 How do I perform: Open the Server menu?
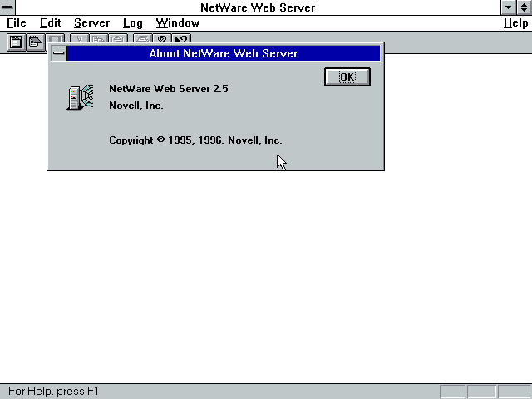(92, 23)
